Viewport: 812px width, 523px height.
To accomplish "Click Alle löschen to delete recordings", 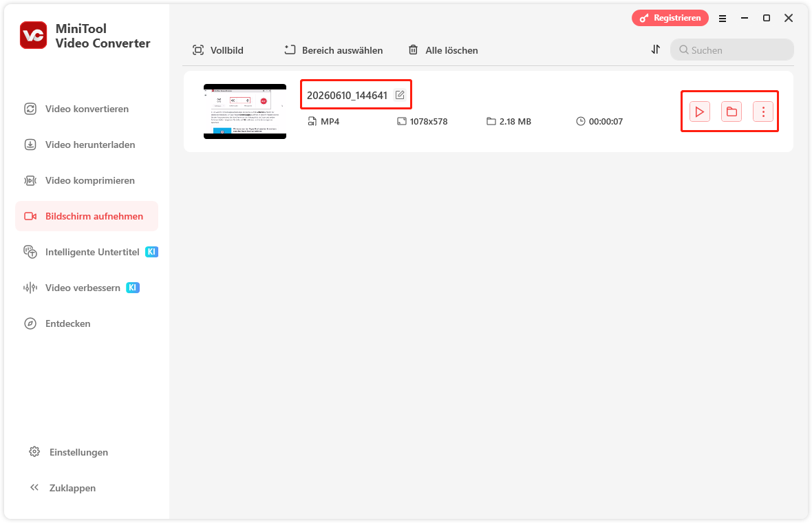I will point(443,50).
